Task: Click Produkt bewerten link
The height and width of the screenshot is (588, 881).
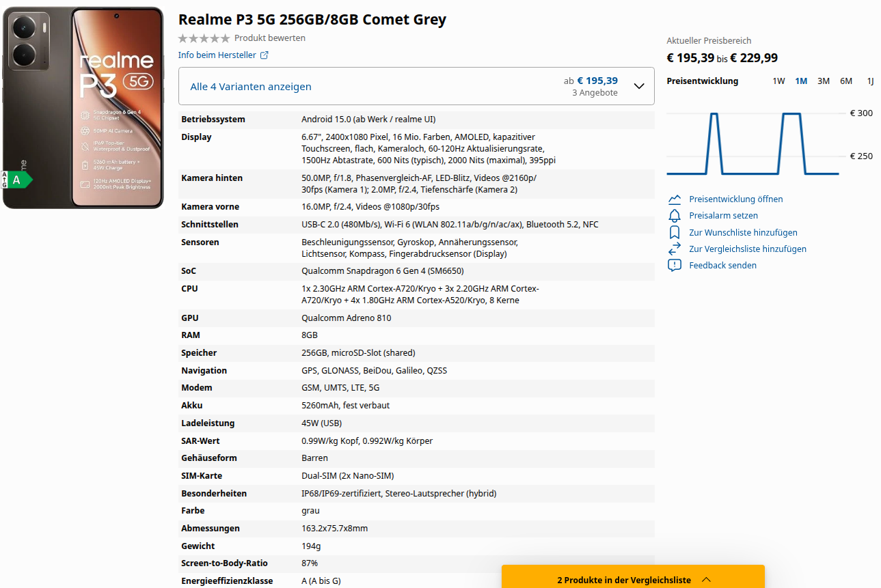Action: click(270, 38)
